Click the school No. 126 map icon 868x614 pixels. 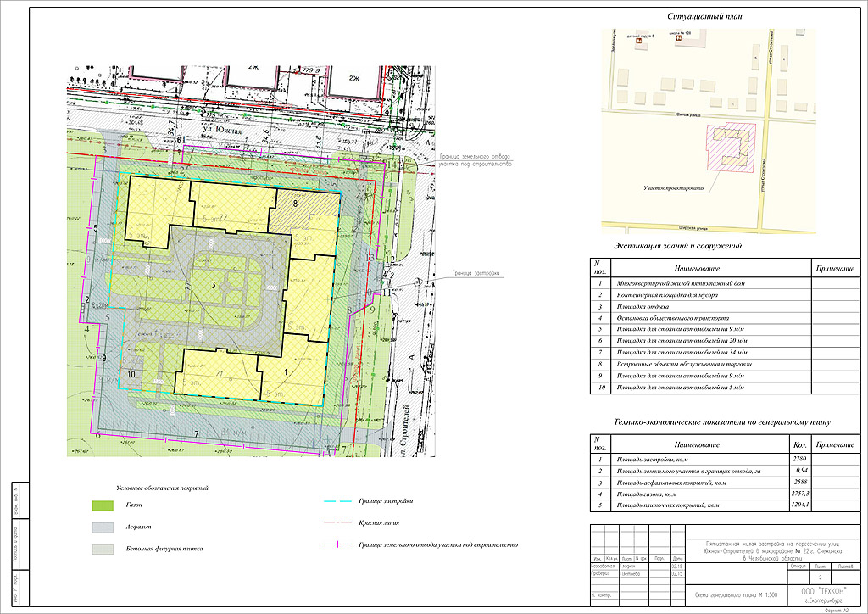click(x=679, y=40)
